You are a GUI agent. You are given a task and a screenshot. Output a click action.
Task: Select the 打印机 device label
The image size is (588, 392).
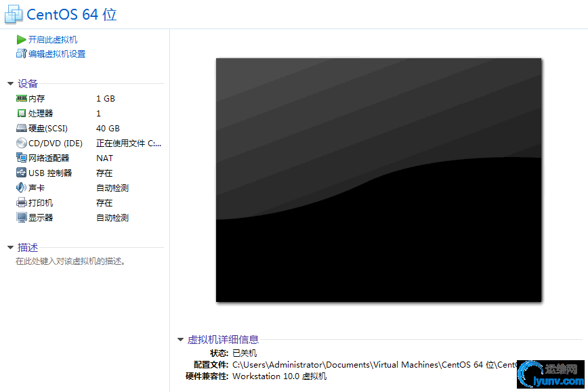point(41,203)
